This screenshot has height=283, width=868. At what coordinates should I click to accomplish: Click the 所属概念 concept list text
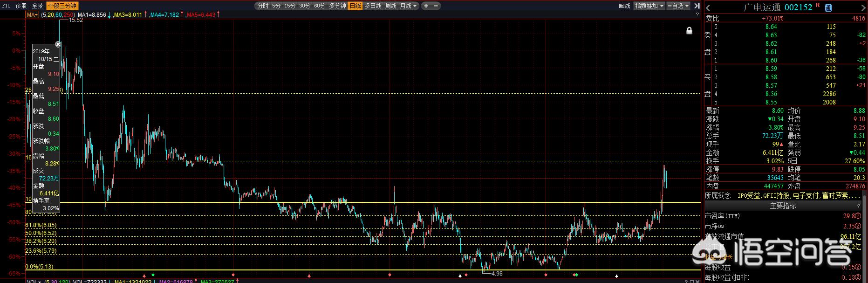(799, 196)
